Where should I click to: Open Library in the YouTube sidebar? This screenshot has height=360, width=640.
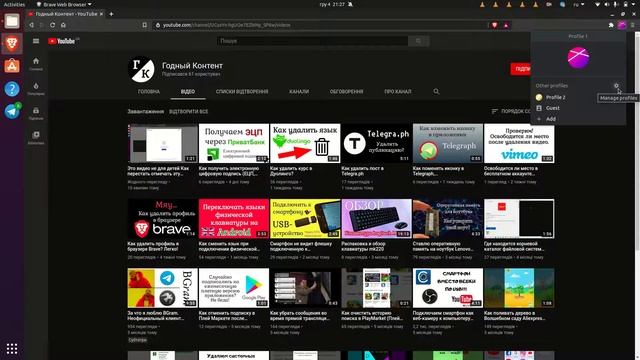pyautogui.click(x=36, y=138)
